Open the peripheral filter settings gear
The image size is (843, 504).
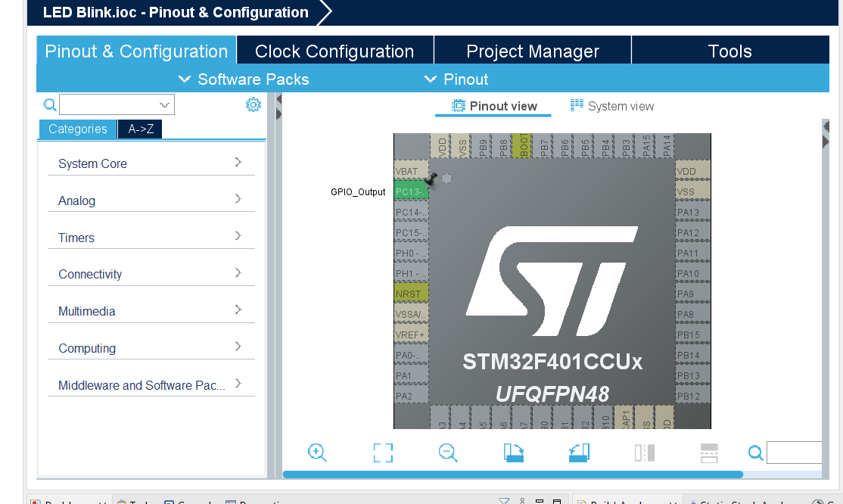[x=253, y=104]
